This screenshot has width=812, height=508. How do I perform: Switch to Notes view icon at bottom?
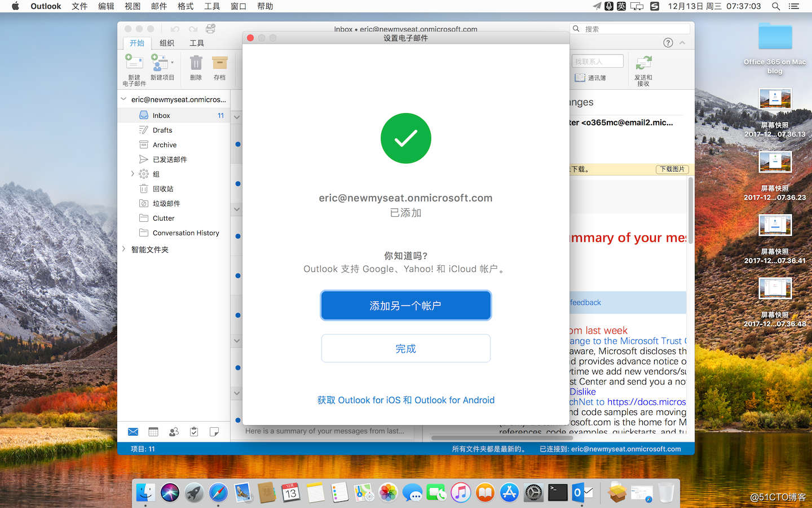(214, 432)
